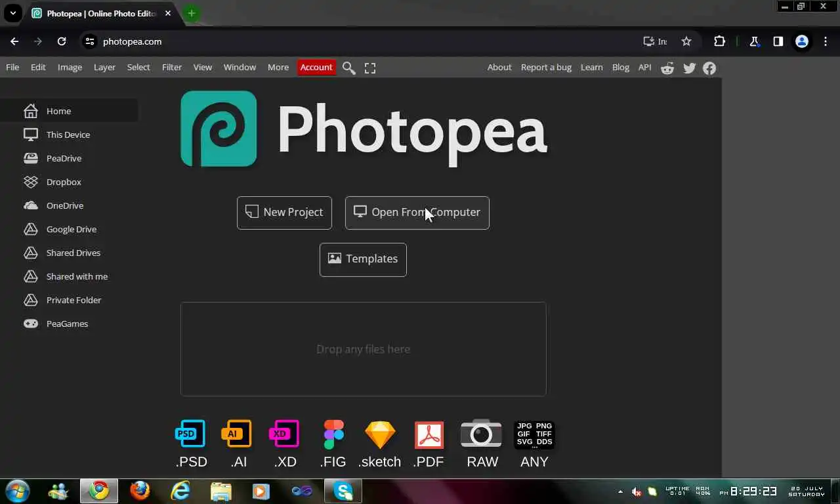Click the New Project button
This screenshot has height=504, width=840.
point(284,213)
